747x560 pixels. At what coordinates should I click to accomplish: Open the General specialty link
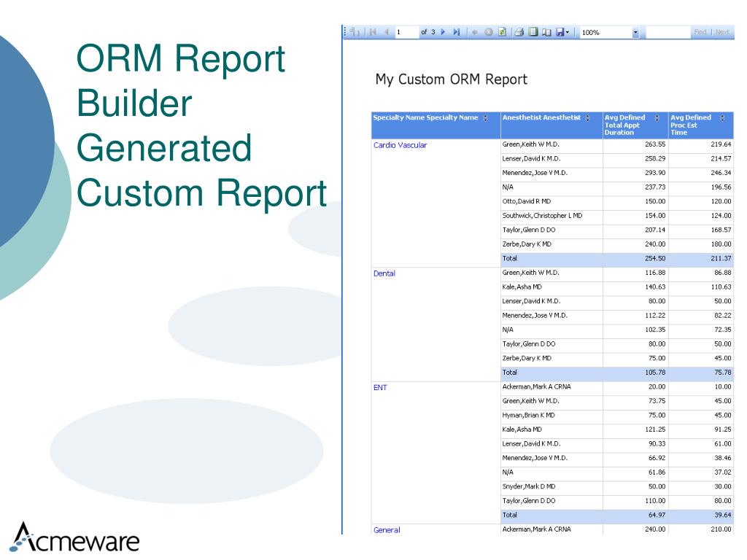(x=387, y=530)
